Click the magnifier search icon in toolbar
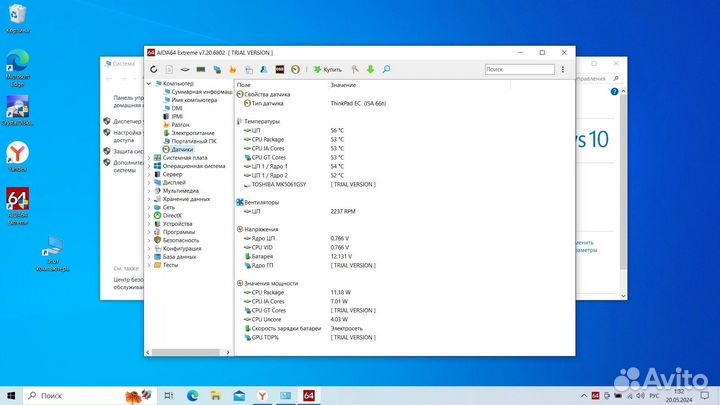 coord(386,69)
